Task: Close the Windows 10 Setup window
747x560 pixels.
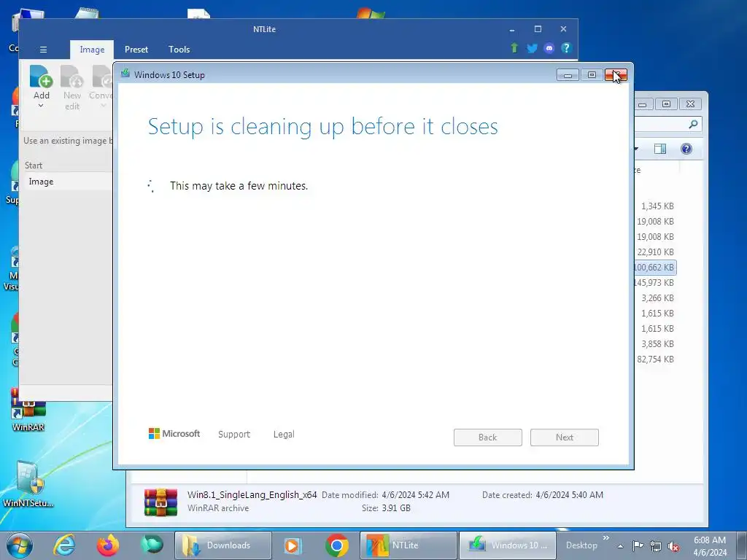Action: point(616,75)
